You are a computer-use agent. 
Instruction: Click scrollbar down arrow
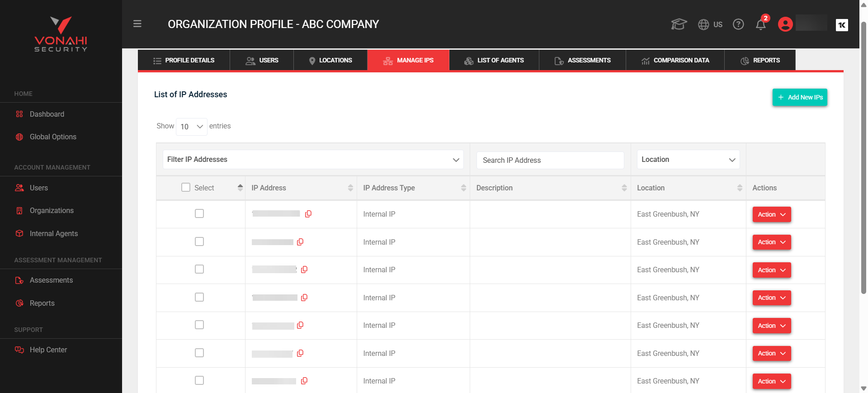coord(863,388)
